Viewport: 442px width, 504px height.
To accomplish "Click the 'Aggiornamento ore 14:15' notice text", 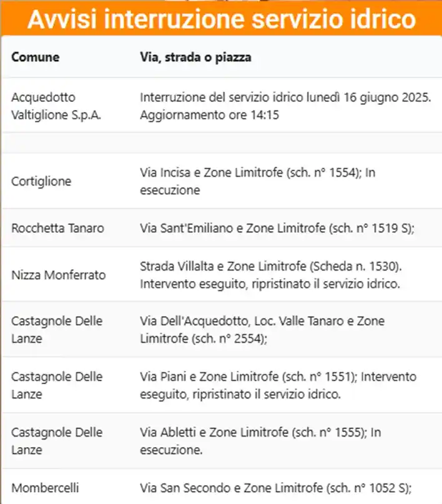I will (x=209, y=115).
